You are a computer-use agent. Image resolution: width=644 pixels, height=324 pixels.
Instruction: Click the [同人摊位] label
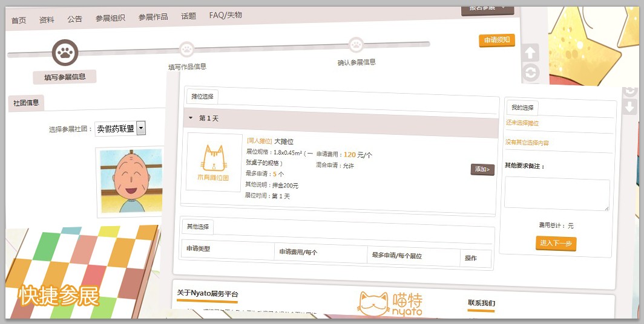[260, 141]
